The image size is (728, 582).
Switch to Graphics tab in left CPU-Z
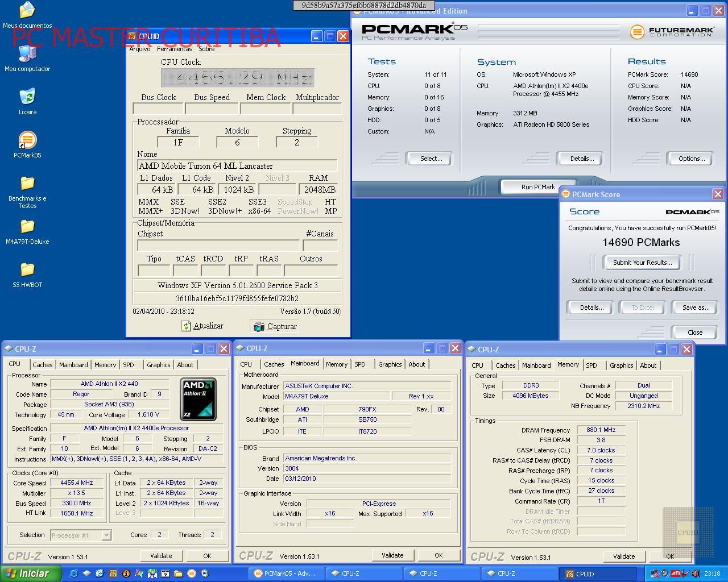click(159, 365)
